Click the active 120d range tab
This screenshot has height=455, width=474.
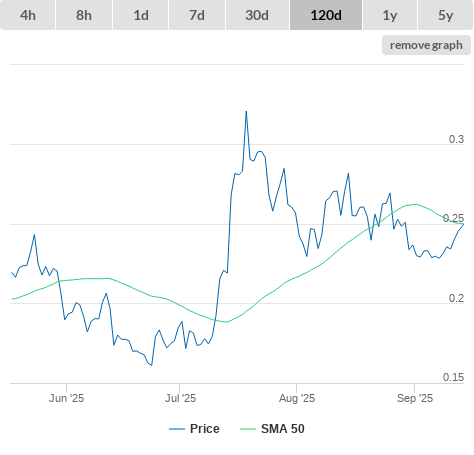pos(326,15)
